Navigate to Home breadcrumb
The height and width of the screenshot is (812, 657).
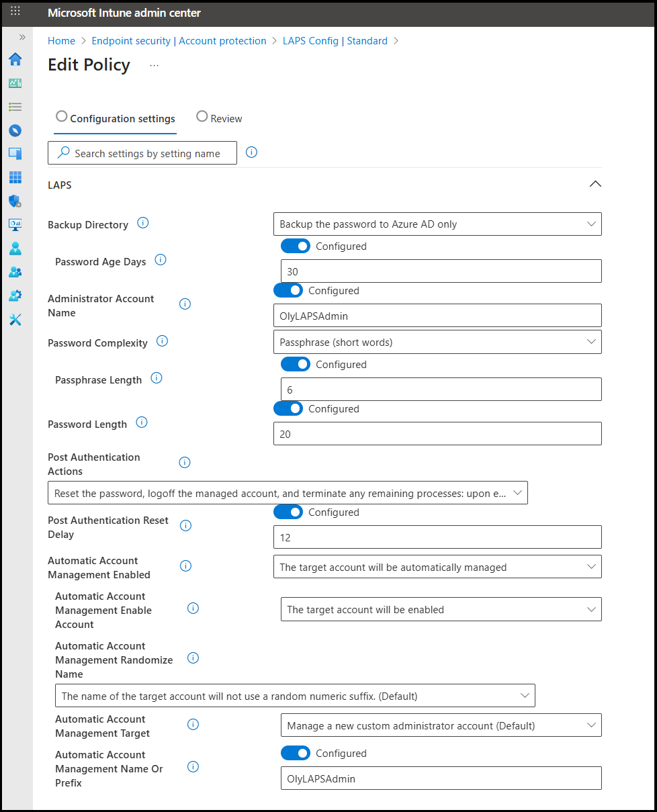pyautogui.click(x=61, y=41)
